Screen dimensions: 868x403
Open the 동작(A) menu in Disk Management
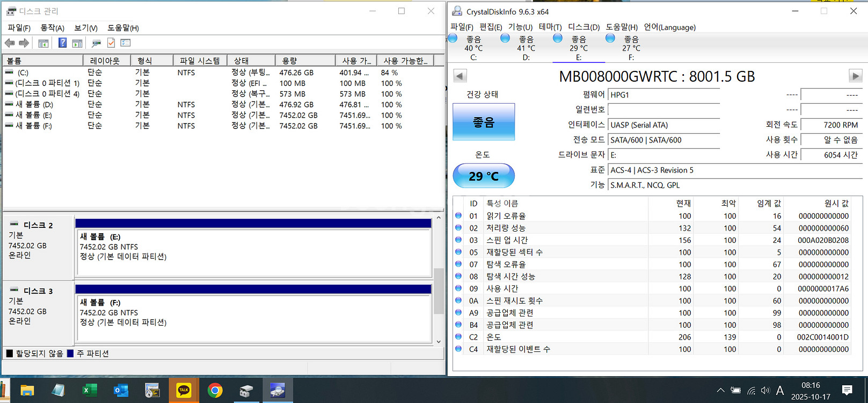[52, 27]
